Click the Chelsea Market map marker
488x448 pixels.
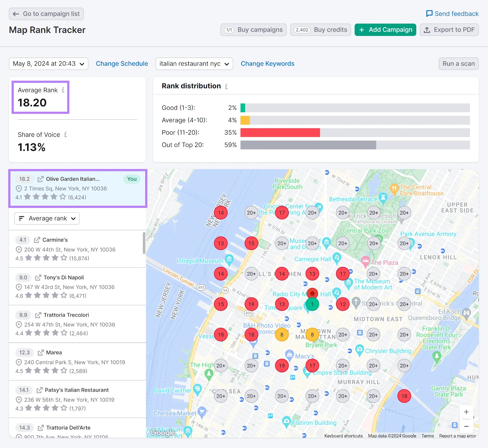pos(201,412)
